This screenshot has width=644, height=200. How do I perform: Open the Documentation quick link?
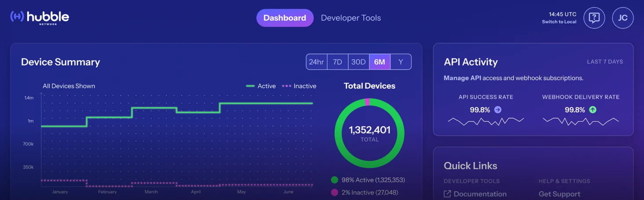coord(480,194)
